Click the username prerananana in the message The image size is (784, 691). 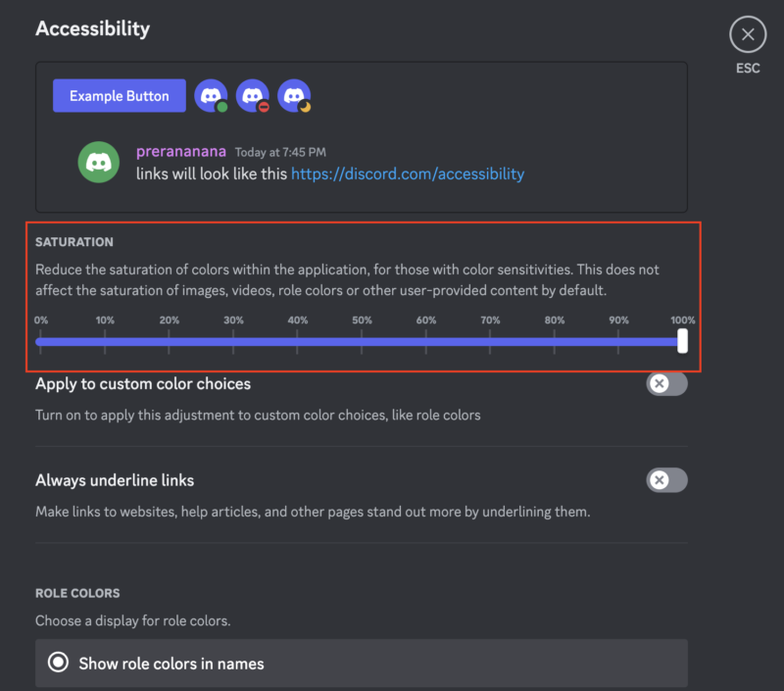pyautogui.click(x=181, y=151)
